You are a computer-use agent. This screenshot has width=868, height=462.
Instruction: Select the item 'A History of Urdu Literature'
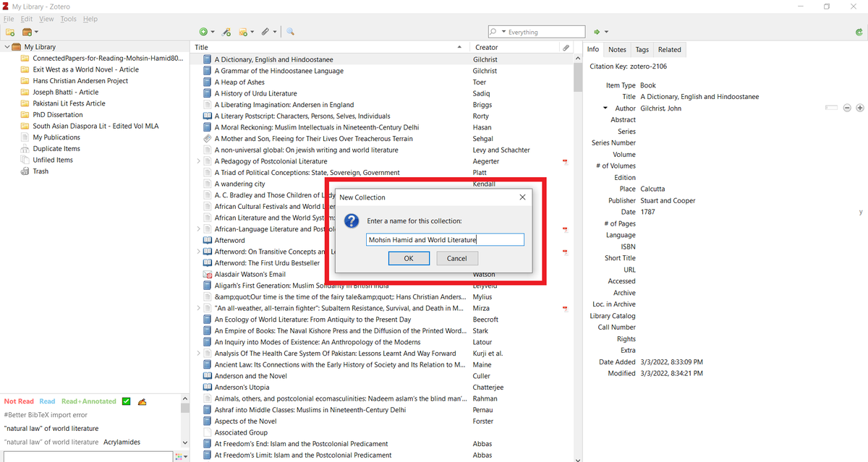click(255, 93)
